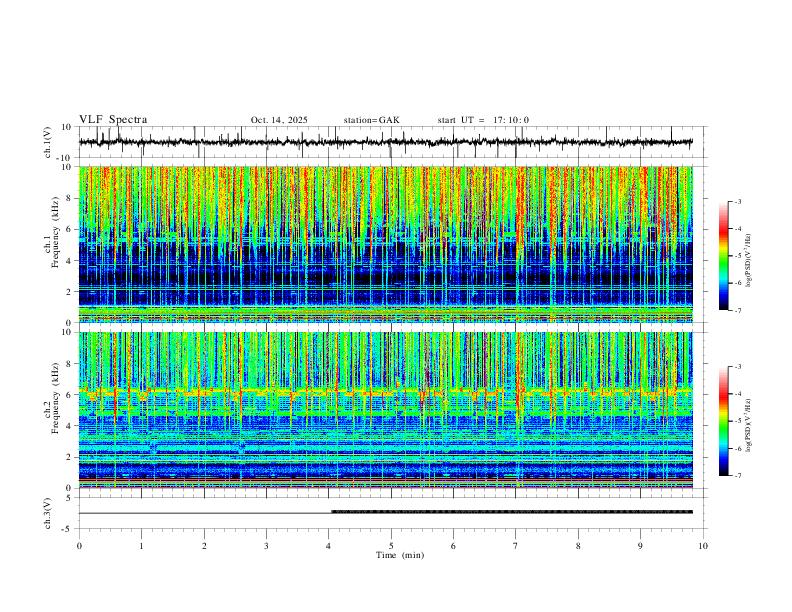Click the "VLF Spectra" plot title

(x=113, y=120)
